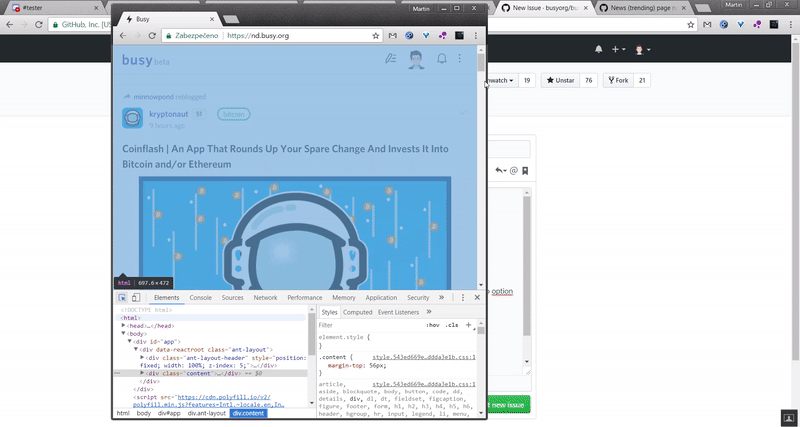Select div#app in the breadcrumb bar
This screenshot has width=800, height=427.
tap(169, 413)
